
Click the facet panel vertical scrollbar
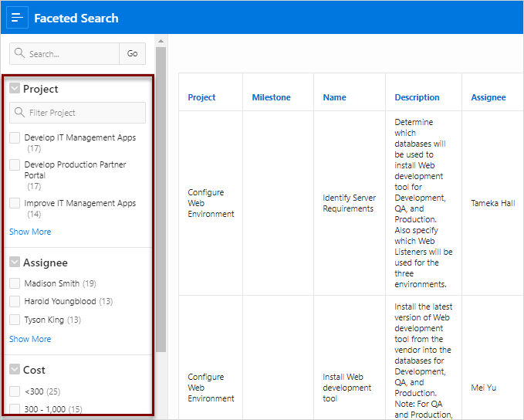coord(161,193)
